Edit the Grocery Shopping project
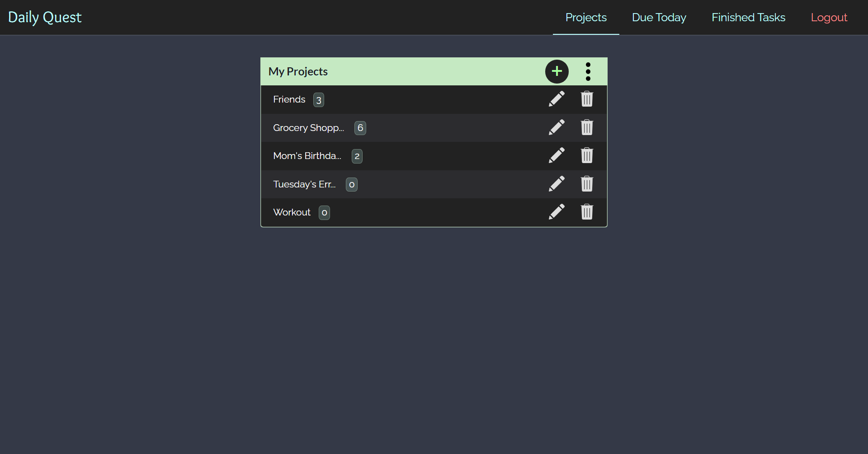The height and width of the screenshot is (454, 868). pos(557,127)
